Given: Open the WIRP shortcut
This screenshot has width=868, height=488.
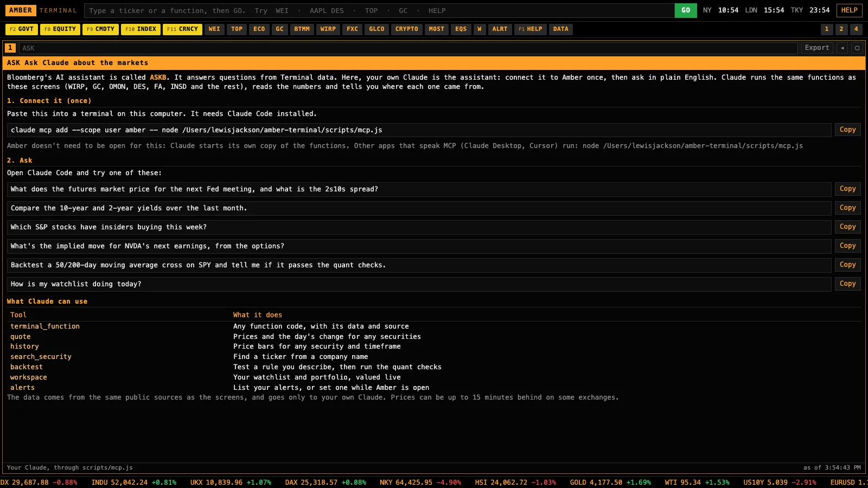Looking at the screenshot, I should (x=328, y=29).
